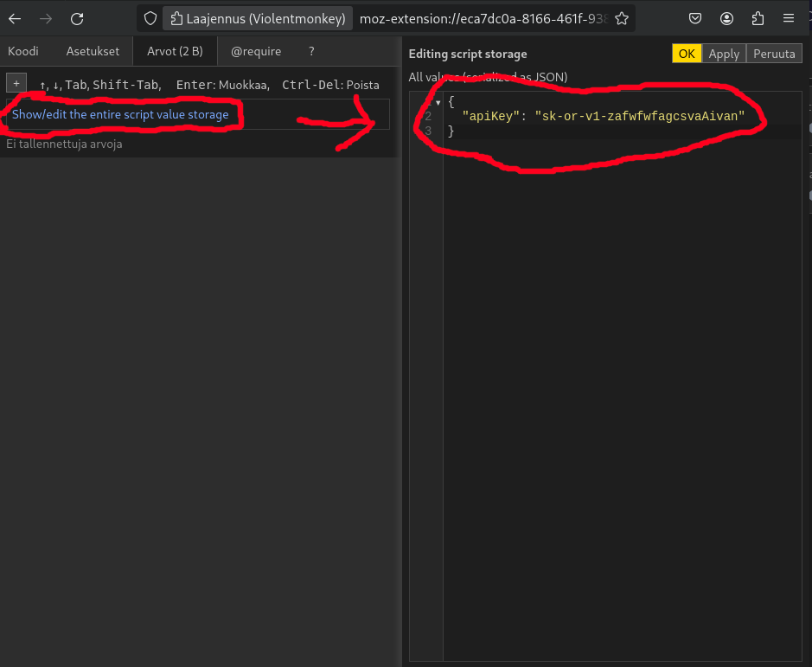Open the Firefox hamburger menu
Screen dimensions: 812x667
click(789, 18)
